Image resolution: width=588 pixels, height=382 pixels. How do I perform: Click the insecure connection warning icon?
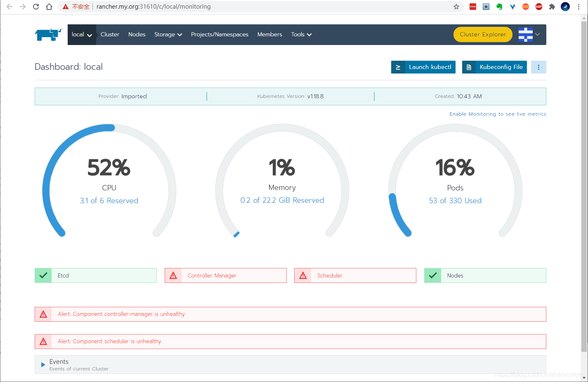[65, 7]
